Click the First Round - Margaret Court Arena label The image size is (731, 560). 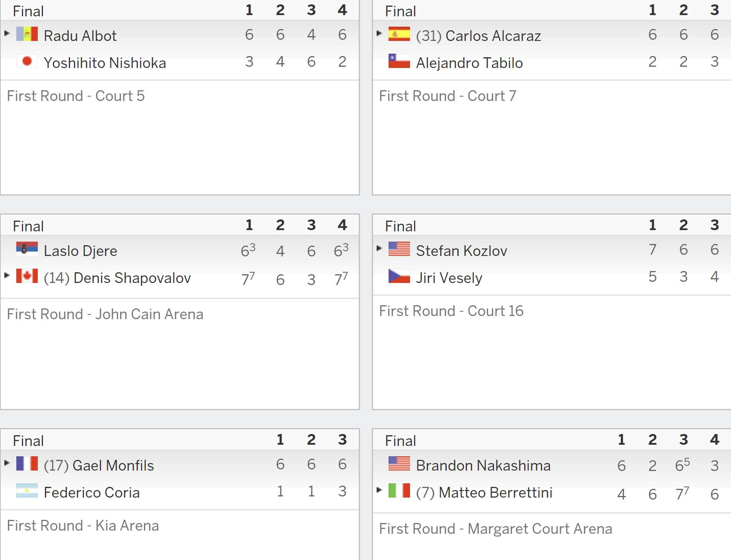coord(496,529)
